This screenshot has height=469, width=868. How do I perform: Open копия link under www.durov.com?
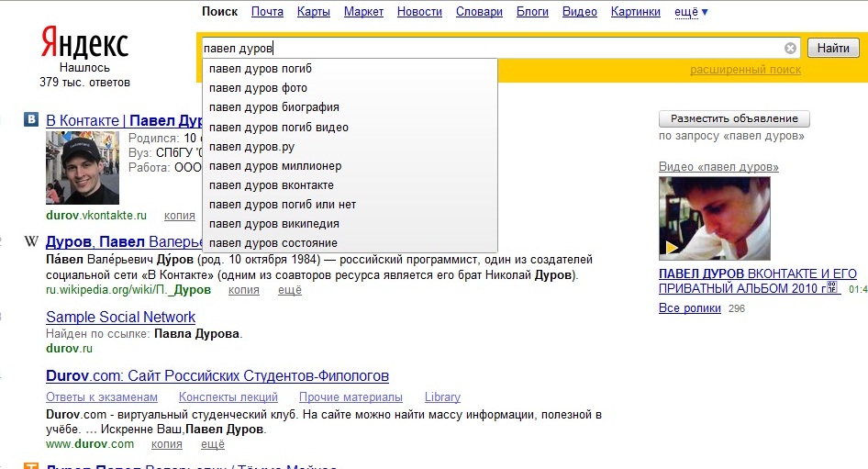tap(167, 444)
